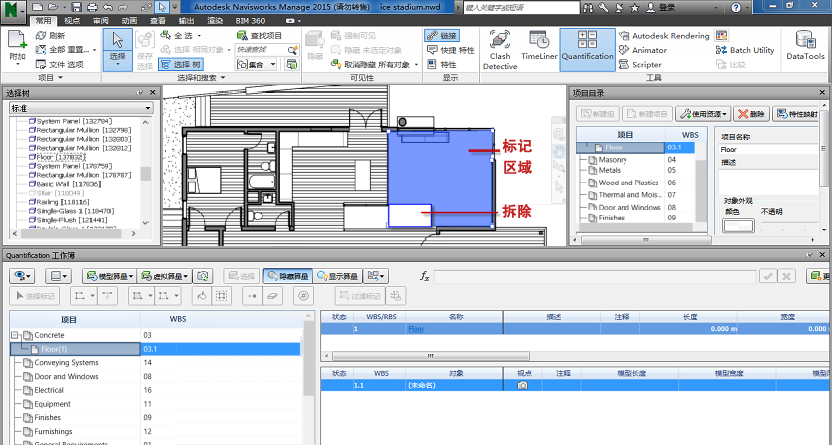Image resolution: width=832 pixels, height=445 pixels.
Task: Open the Clash Detective tool
Action: click(x=500, y=50)
